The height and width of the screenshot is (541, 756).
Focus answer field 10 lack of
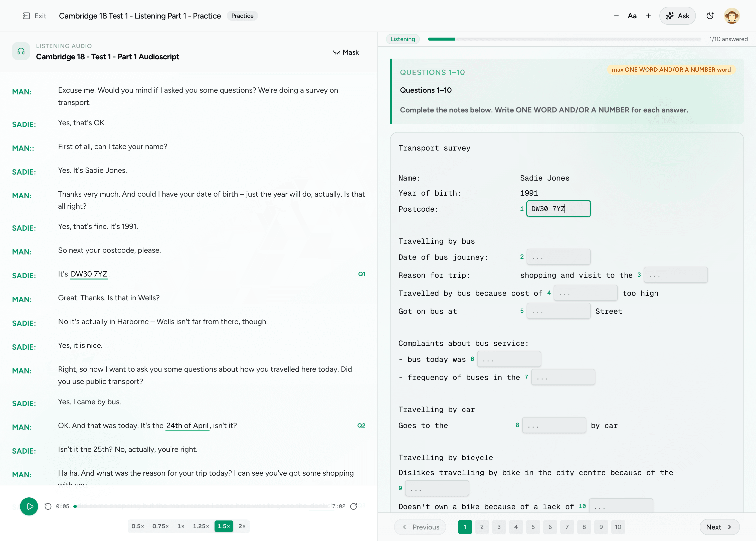click(x=621, y=506)
